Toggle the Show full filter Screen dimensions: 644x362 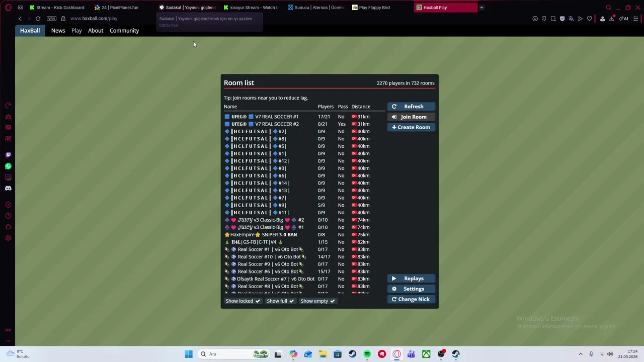[x=280, y=301]
